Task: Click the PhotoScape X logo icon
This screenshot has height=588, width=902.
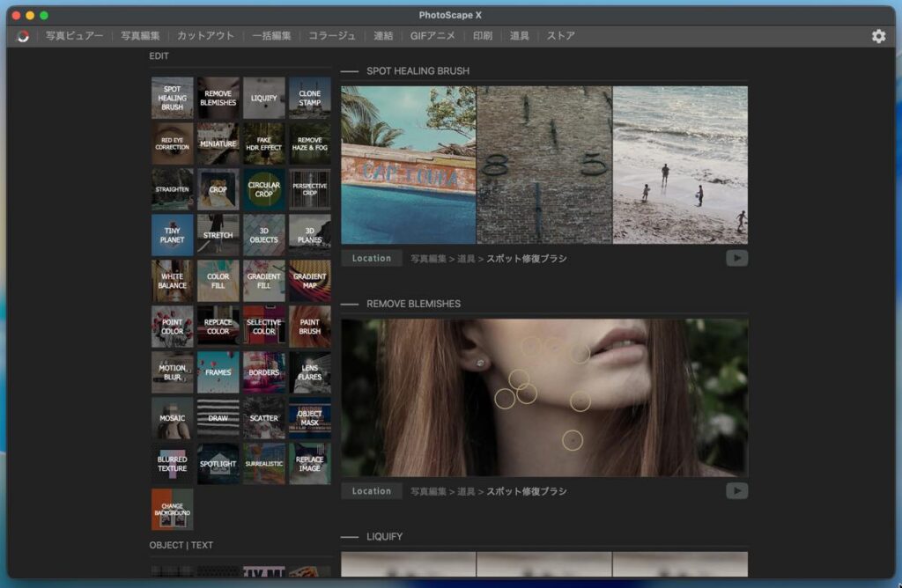Action: [23, 35]
